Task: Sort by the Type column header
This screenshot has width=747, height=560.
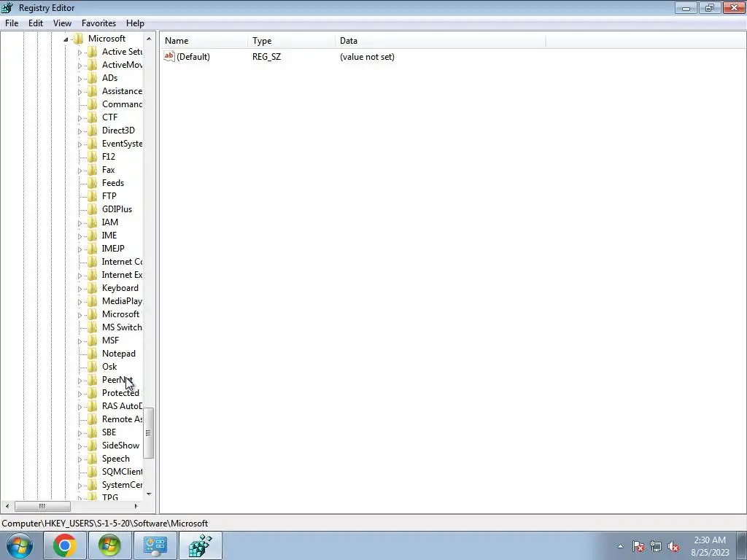Action: coord(292,41)
